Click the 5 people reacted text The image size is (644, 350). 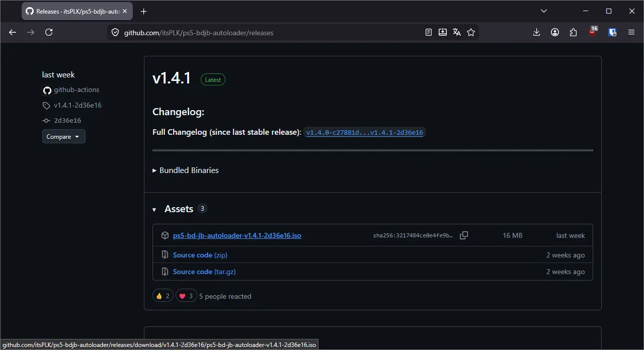pos(225,296)
